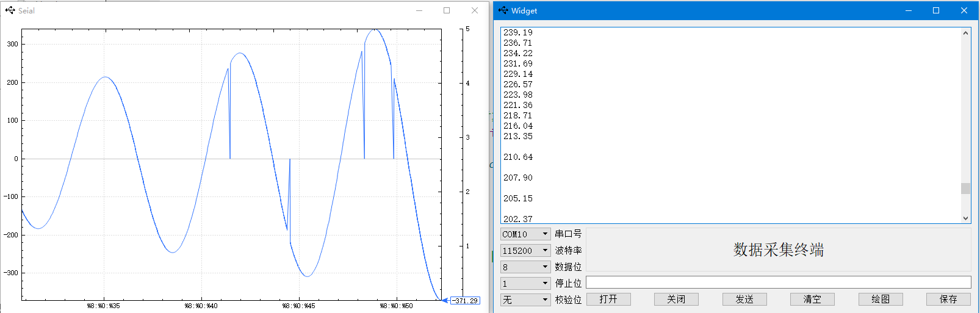Click the scroll up arrow in data log
The width and height of the screenshot is (980, 313).
(x=965, y=33)
